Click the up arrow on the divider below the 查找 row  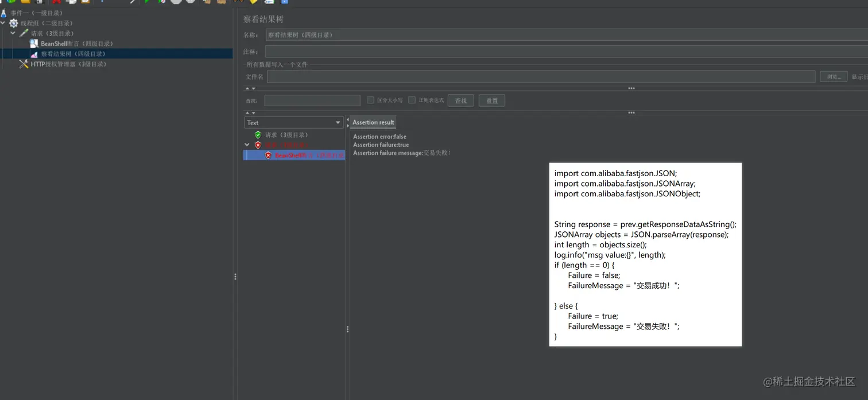point(247,113)
